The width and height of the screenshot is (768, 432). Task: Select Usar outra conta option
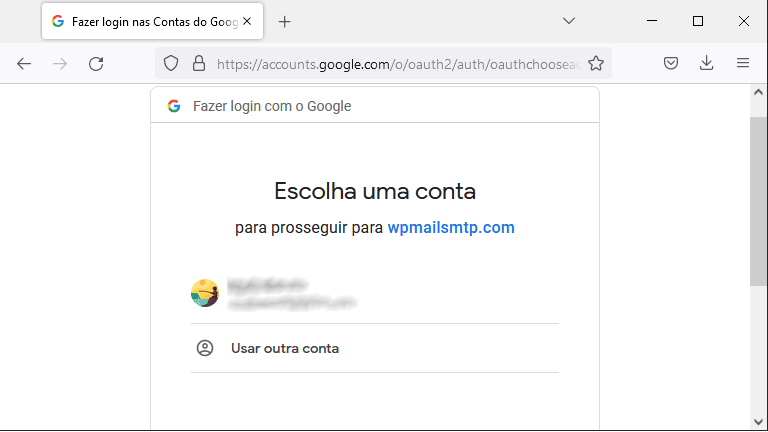375,348
